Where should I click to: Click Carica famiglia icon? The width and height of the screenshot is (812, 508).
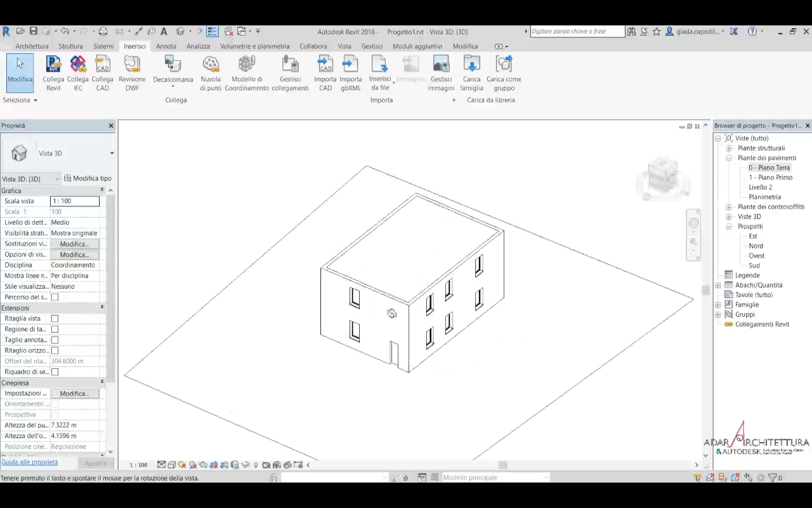[x=471, y=65]
